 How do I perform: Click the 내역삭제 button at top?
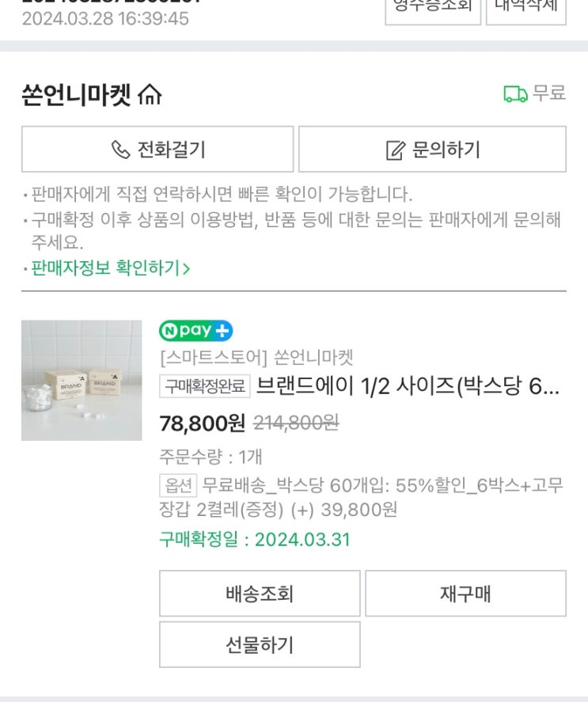(525, 8)
